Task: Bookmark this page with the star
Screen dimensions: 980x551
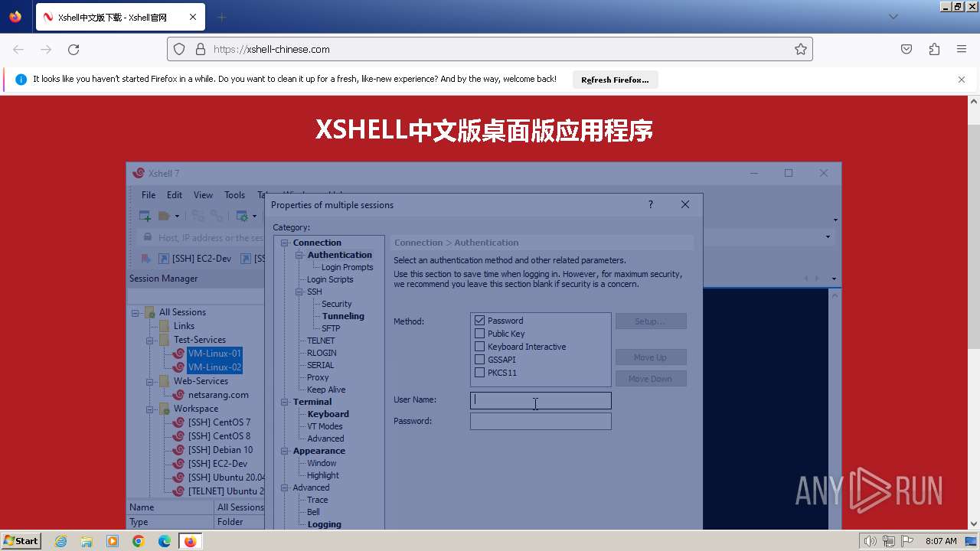Action: (x=801, y=49)
